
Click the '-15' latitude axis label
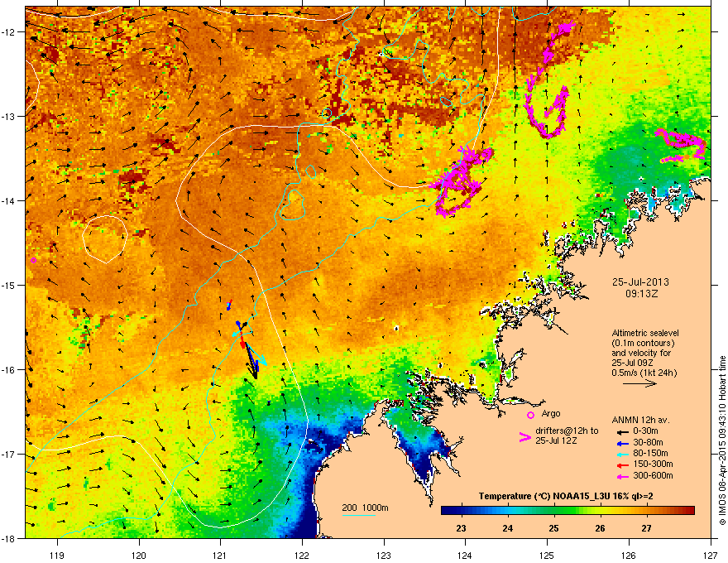coord(8,285)
